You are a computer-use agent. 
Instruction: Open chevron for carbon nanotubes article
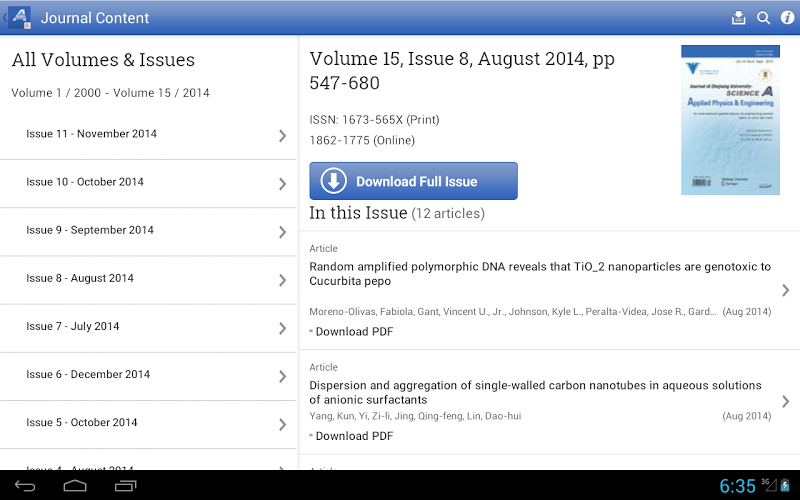click(x=785, y=402)
